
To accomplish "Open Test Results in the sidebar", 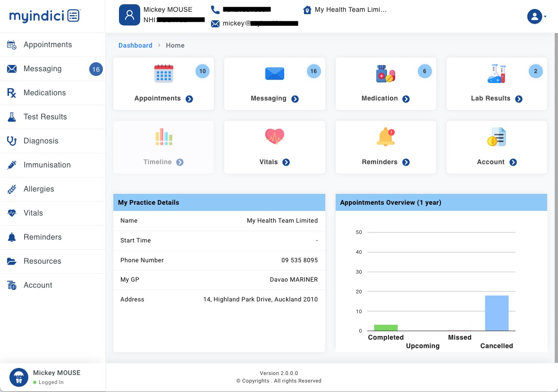I will click(x=45, y=117).
